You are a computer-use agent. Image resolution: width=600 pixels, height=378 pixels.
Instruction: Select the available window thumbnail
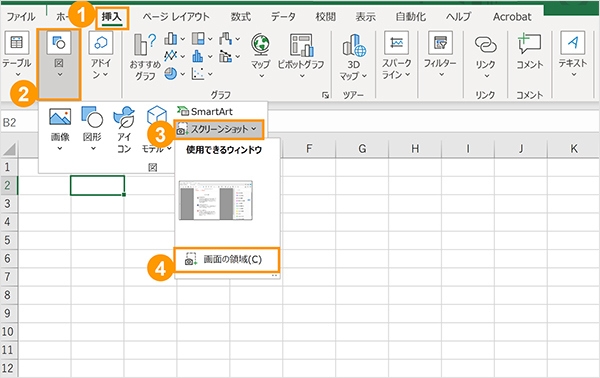[x=216, y=200]
